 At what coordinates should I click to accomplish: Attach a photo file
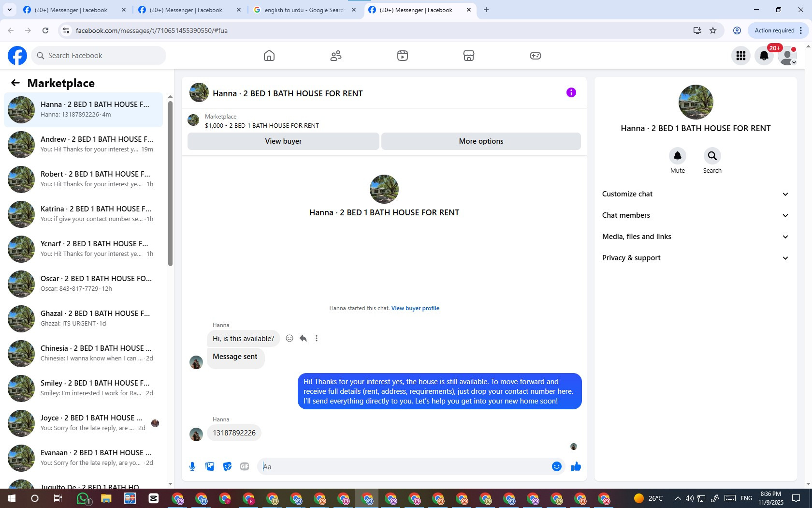[210, 466]
